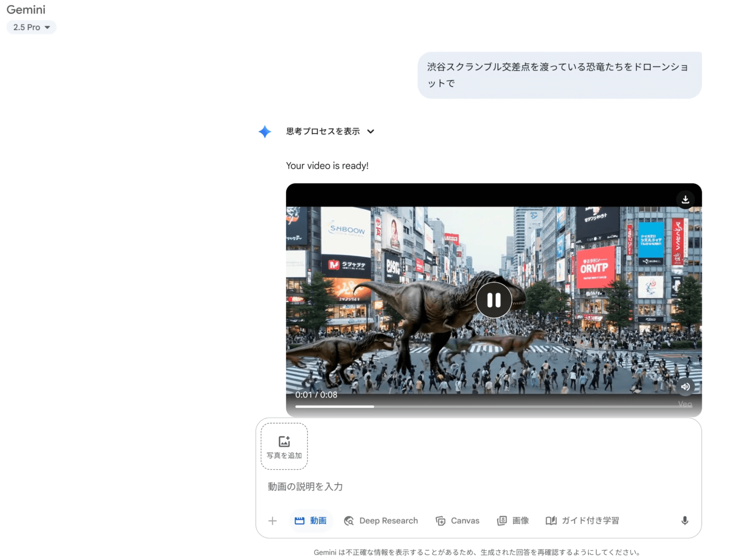This screenshot has height=560, width=740.
Task: Open the 2.5 Pro model dropdown
Action: (31, 27)
